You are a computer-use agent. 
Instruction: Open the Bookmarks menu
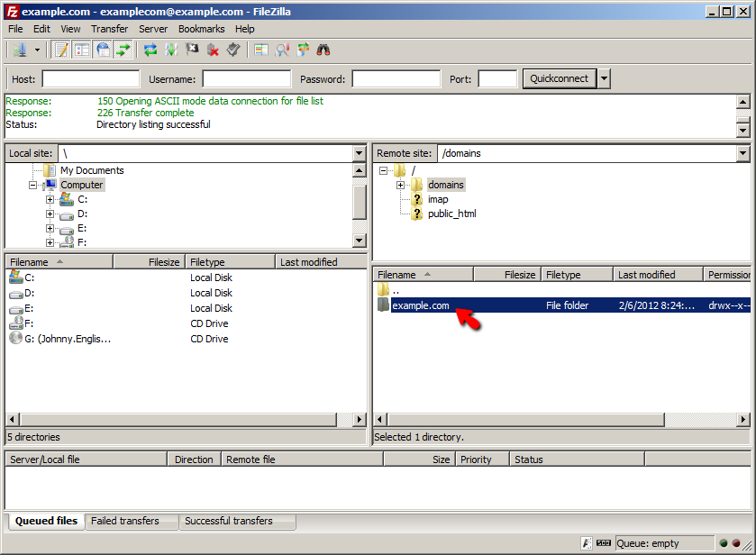(201, 29)
